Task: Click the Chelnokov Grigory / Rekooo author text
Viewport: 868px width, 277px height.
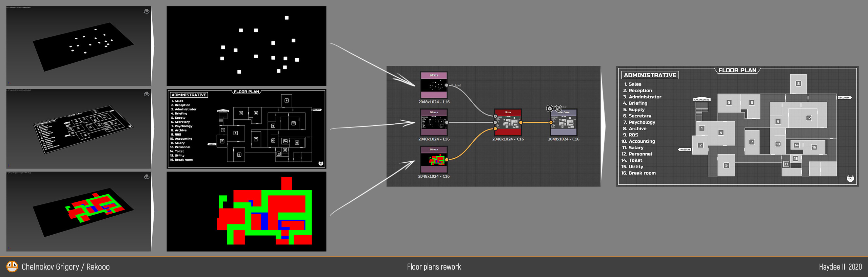Action: click(65, 267)
